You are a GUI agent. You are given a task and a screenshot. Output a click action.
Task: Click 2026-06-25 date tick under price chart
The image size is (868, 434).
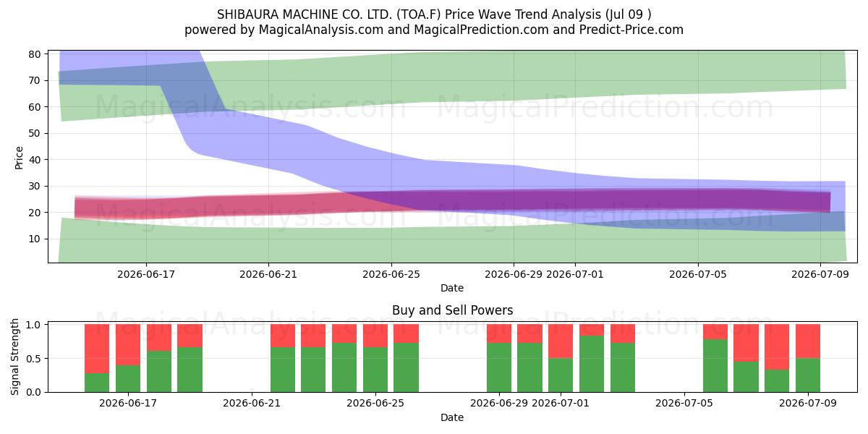coord(391,275)
